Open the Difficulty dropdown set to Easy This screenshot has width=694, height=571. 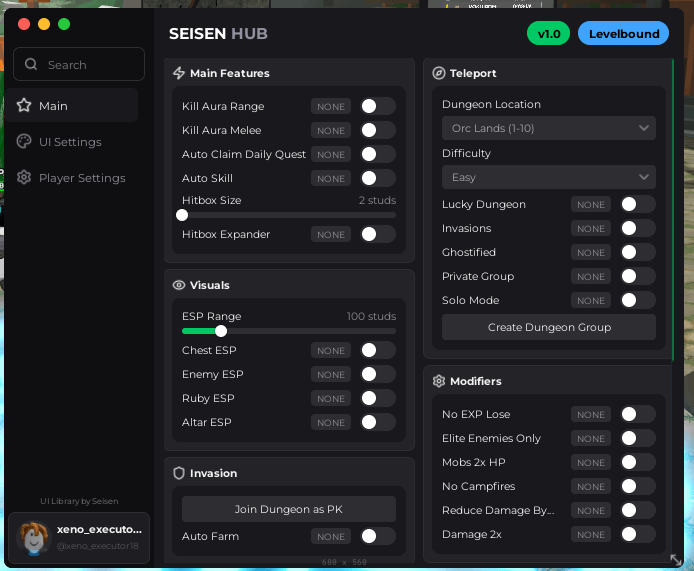(x=549, y=177)
